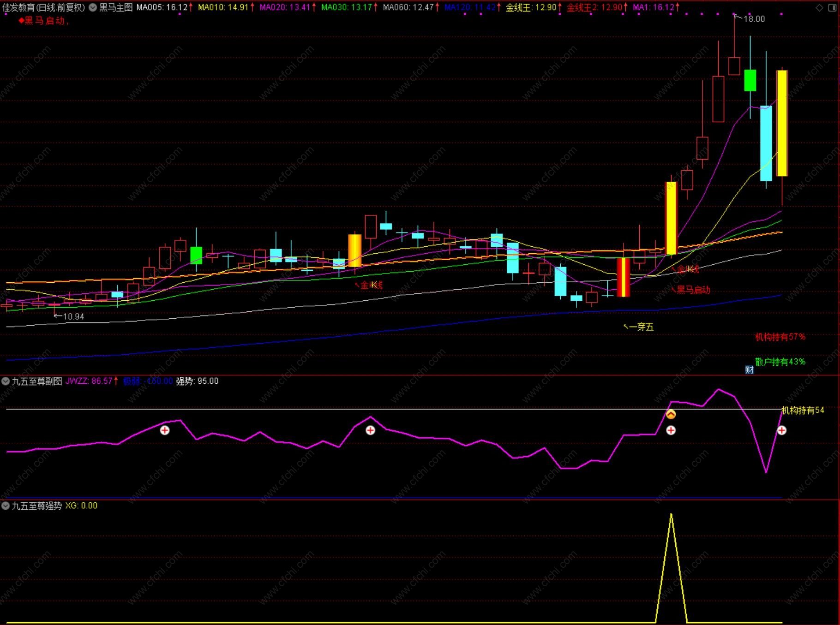Click the orange up-arrow signal marker in sub-chart

coord(671,414)
